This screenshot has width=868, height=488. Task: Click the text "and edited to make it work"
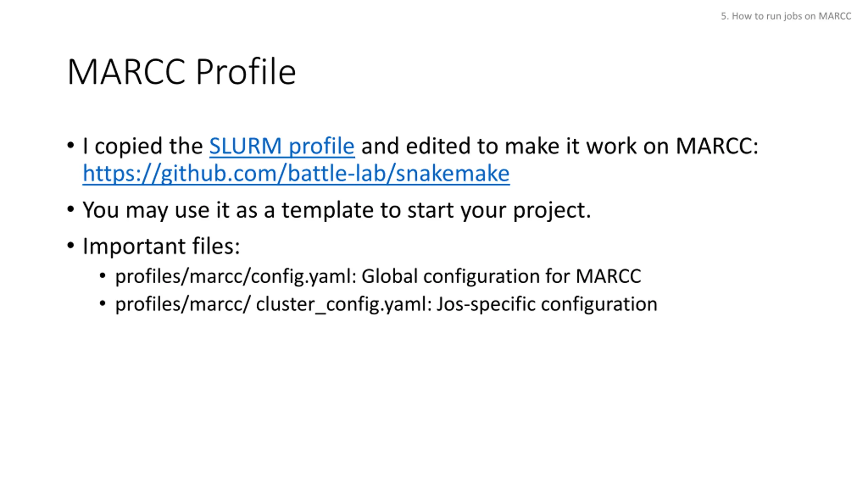click(498, 146)
